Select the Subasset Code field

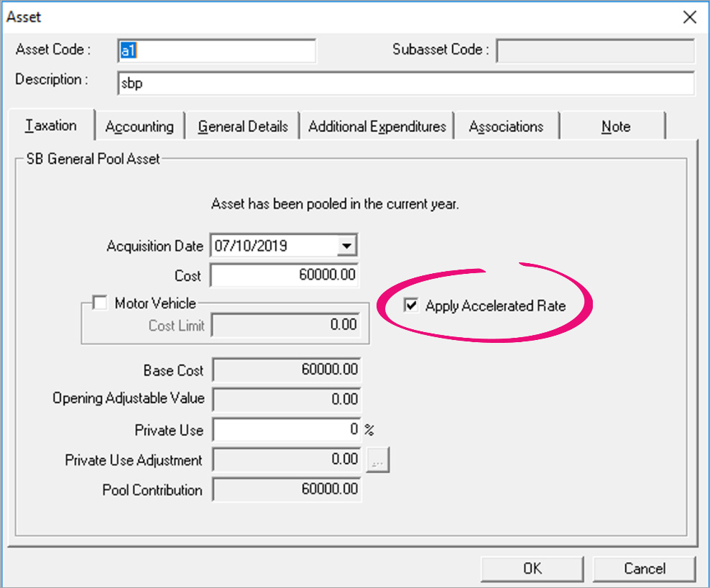(x=595, y=51)
